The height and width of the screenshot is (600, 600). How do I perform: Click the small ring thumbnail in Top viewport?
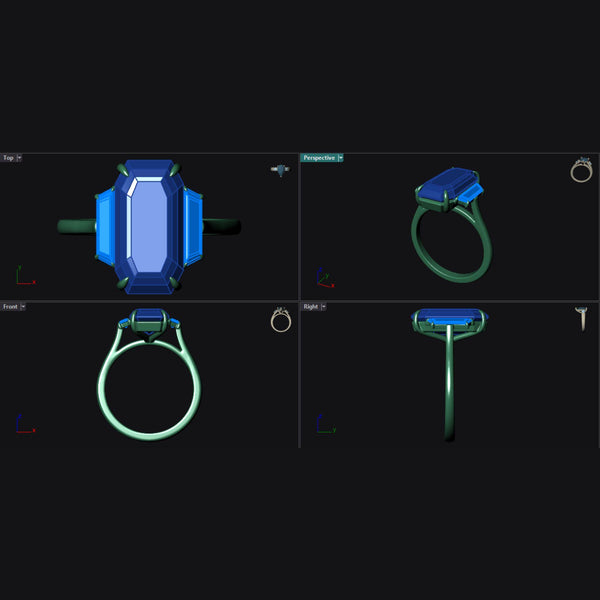pyautogui.click(x=280, y=170)
